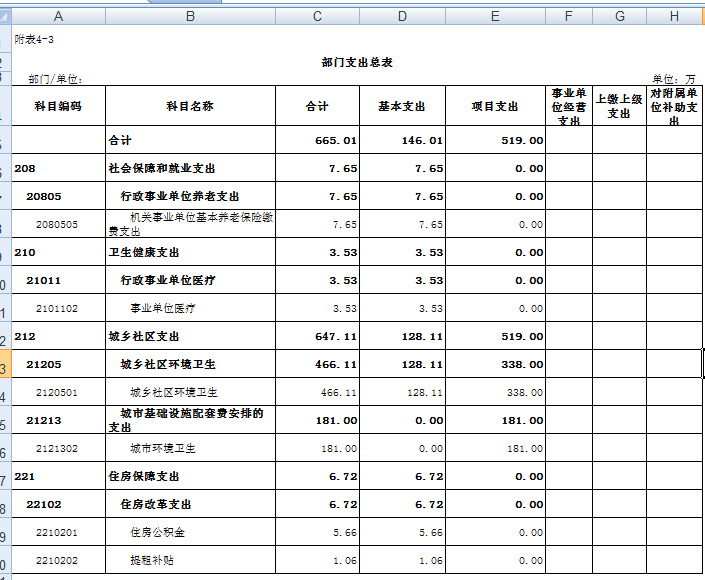Click cell 卫生健康支出
Image resolution: width=705 pixels, height=580 pixels.
point(190,252)
